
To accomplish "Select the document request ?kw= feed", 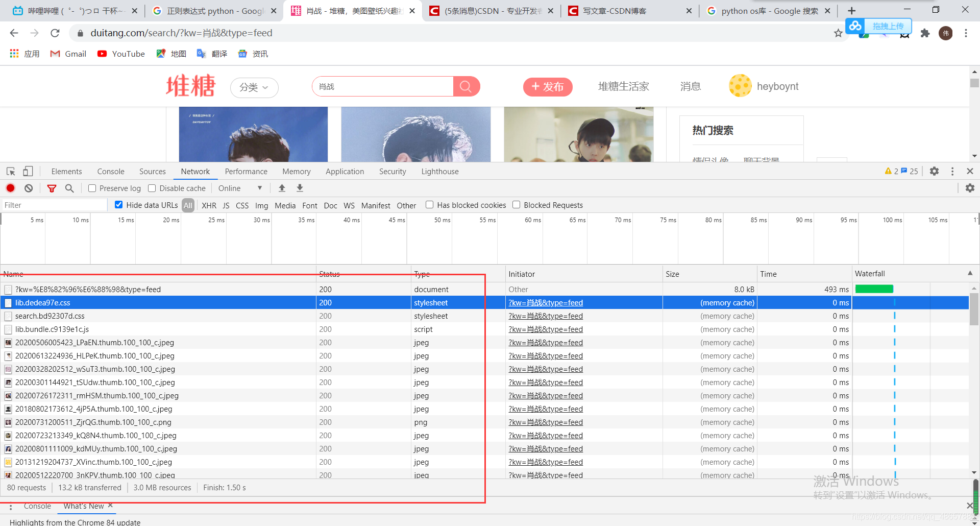I will (88, 289).
